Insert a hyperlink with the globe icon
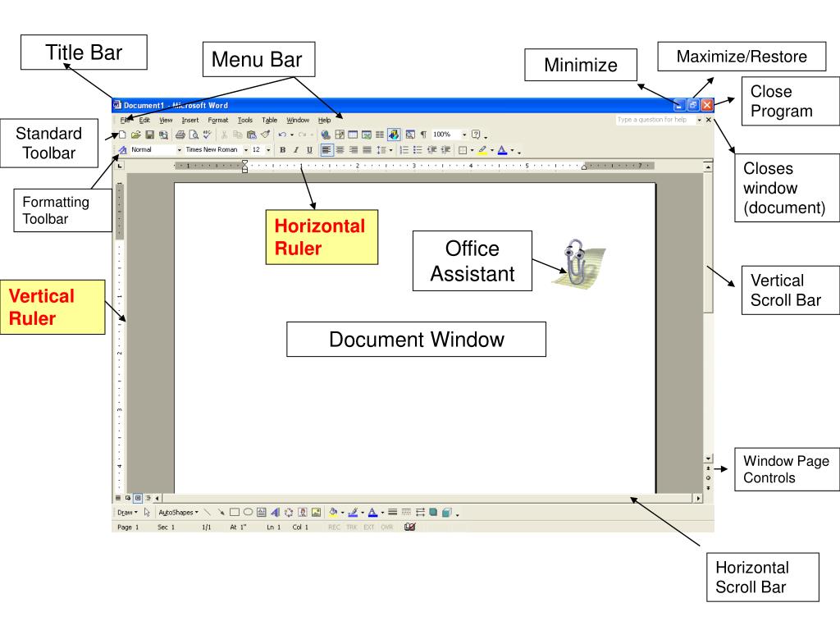This screenshot has height=630, width=840. (x=325, y=135)
